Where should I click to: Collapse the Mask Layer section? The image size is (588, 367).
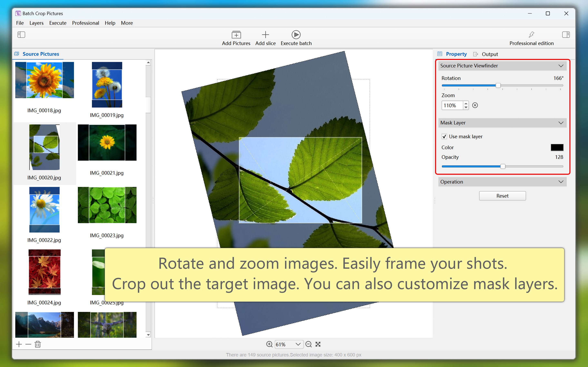[x=561, y=123]
